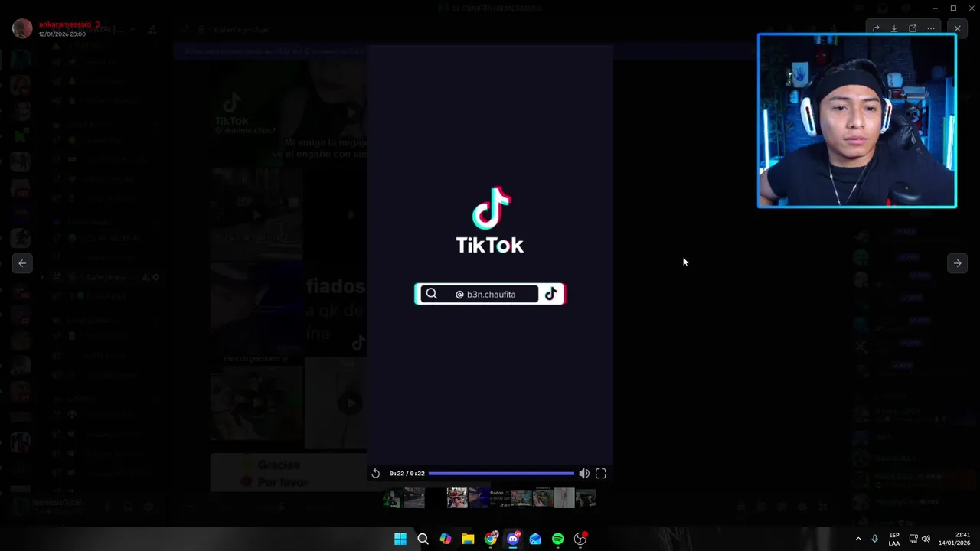Open the Windows Start menu
980x551 pixels.
coord(400,539)
